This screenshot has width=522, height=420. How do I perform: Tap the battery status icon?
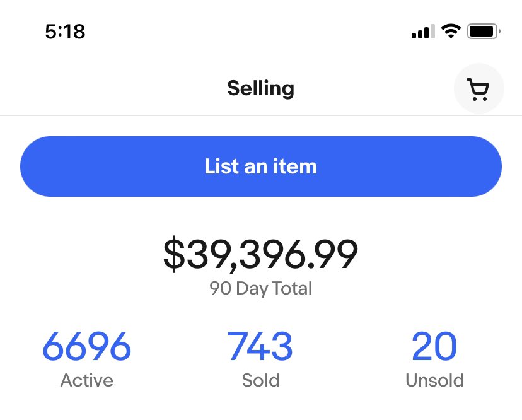[484, 32]
